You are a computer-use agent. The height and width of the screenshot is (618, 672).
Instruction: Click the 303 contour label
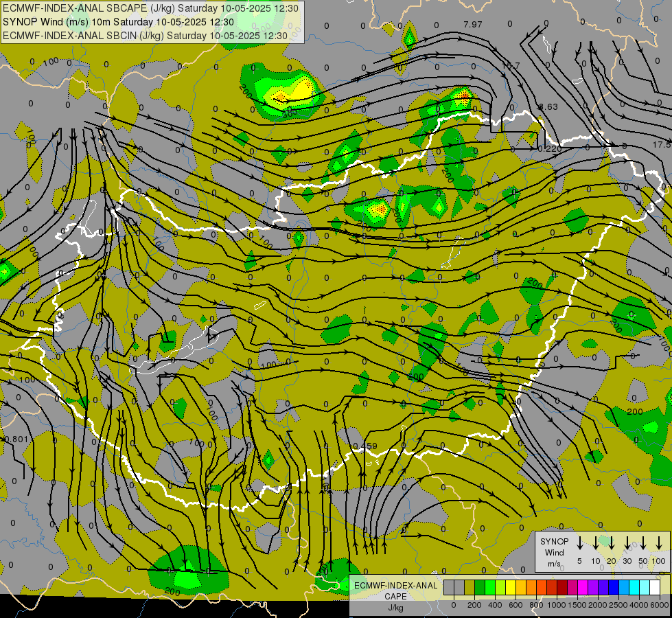(290, 114)
